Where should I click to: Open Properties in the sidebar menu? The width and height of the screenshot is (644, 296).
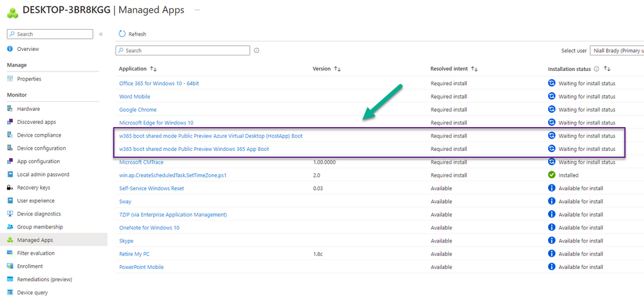29,79
